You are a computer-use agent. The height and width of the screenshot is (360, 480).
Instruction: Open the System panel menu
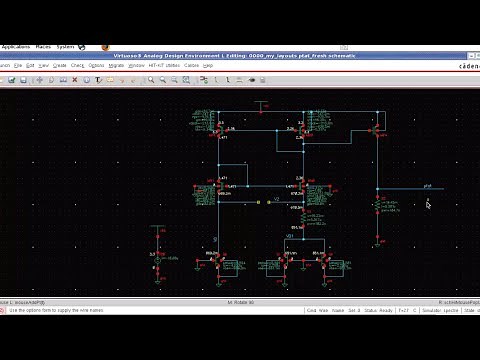[x=65, y=47]
